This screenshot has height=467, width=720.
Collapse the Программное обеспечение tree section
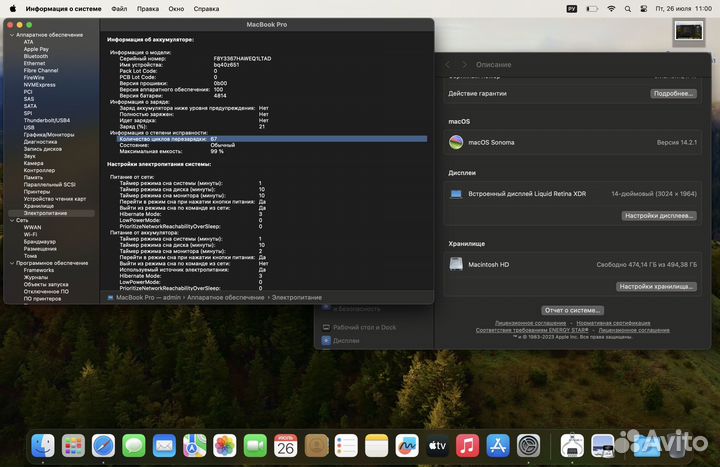pyautogui.click(x=12, y=263)
